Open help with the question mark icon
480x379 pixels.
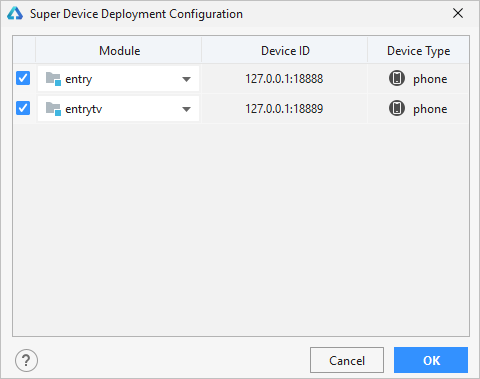click(26, 360)
